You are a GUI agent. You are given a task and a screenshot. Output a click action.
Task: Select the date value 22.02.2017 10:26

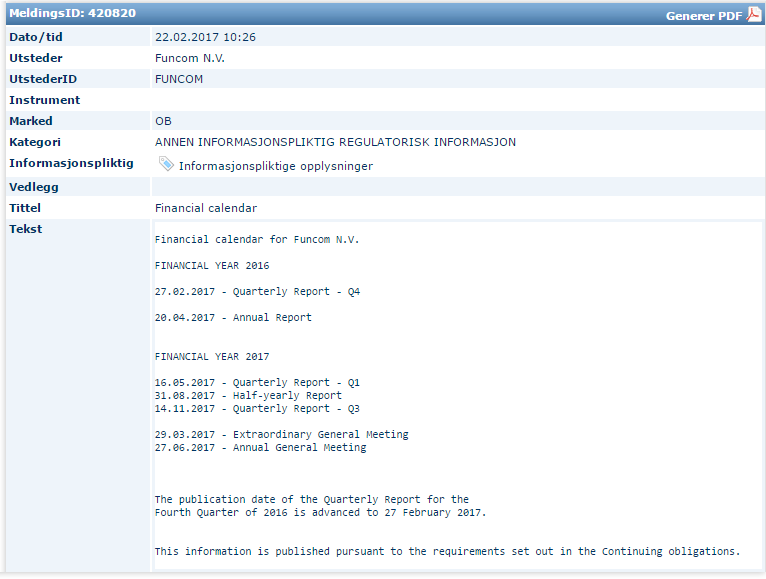[x=205, y=37]
